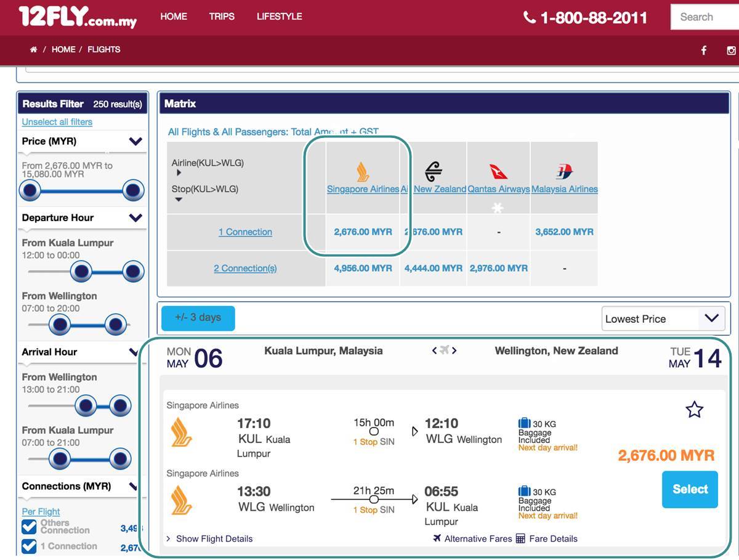Click the baggage icon on the 17:10 flight
The width and height of the screenshot is (739, 560).
tap(524, 423)
